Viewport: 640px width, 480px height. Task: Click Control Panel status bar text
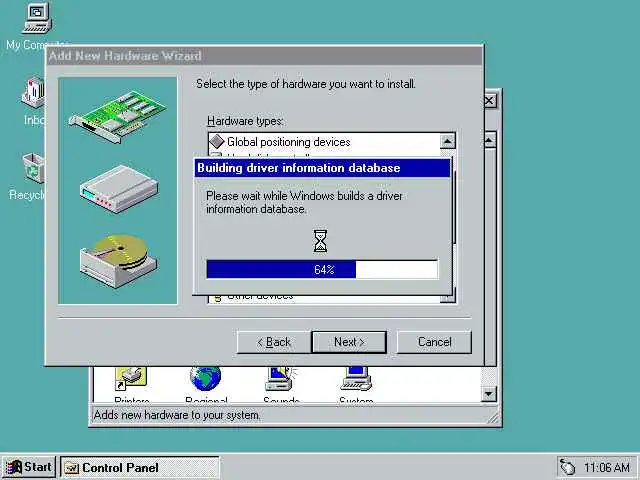tap(177, 415)
